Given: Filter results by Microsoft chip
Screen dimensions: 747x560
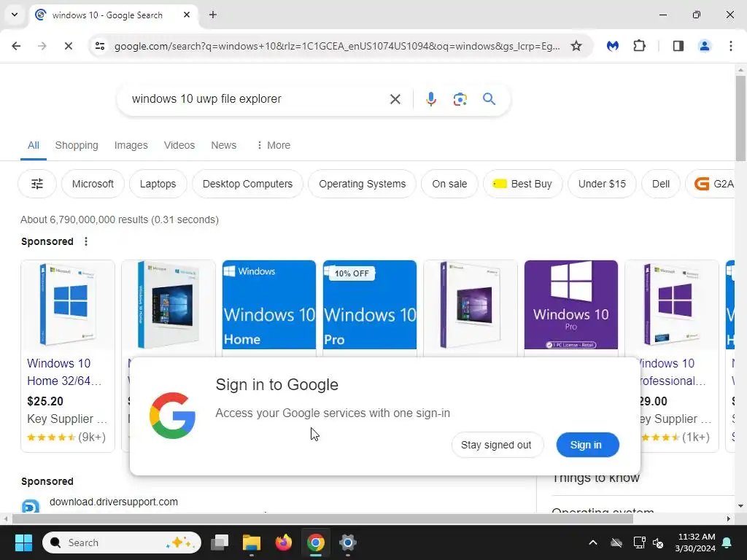Looking at the screenshot, I should (x=93, y=184).
